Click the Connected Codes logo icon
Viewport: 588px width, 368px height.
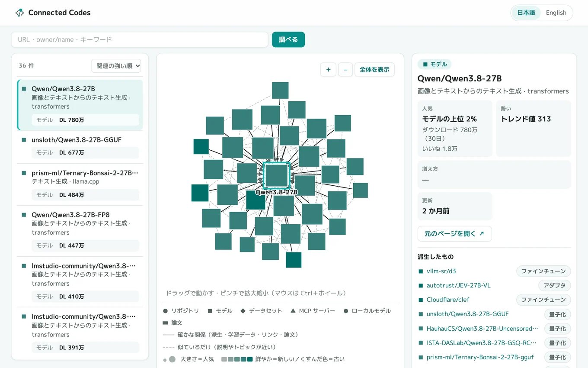19,13
